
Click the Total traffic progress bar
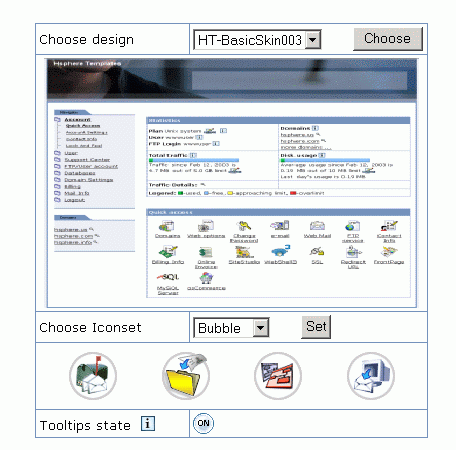click(194, 160)
